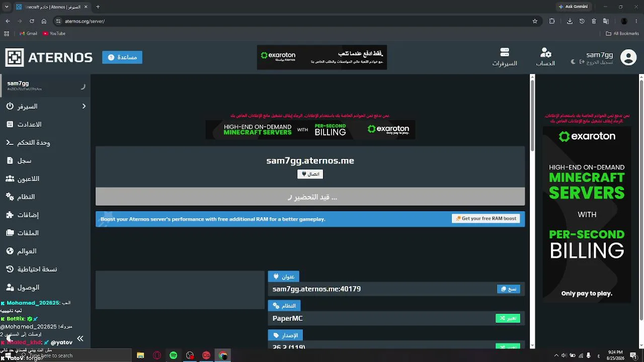
Task: Click the sam7gg server name in sidebar
Action: click(18, 83)
